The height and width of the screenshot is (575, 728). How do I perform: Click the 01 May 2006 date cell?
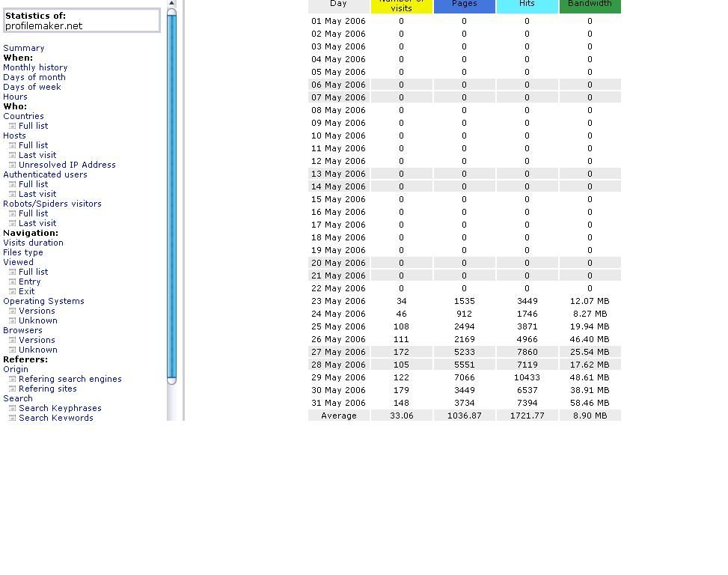[338, 21]
